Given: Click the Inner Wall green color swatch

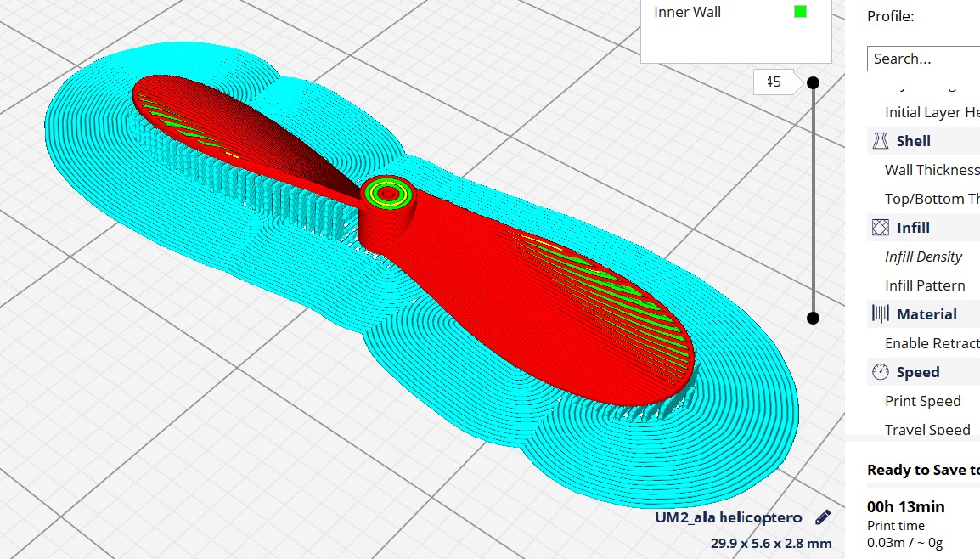Looking at the screenshot, I should click(800, 11).
